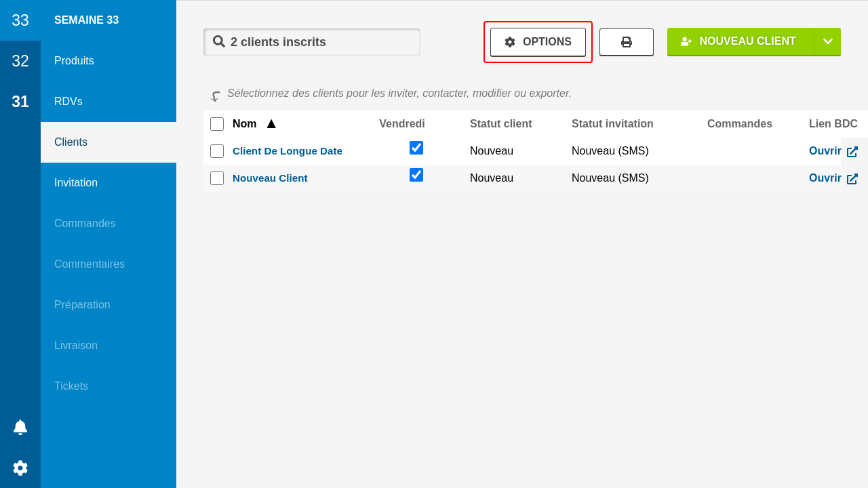Screen dimensions: 868x488
Task: Open external link icon for Client De Longue Date
Action: click(852, 152)
